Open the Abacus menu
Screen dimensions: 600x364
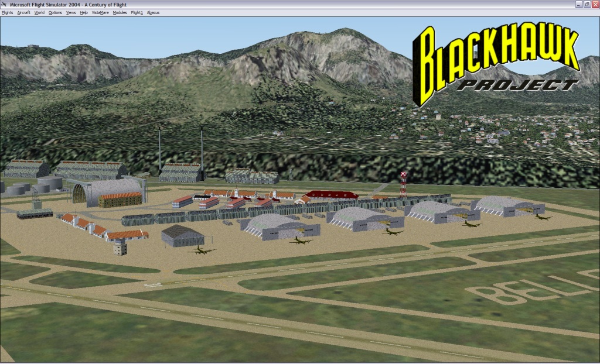pos(153,13)
